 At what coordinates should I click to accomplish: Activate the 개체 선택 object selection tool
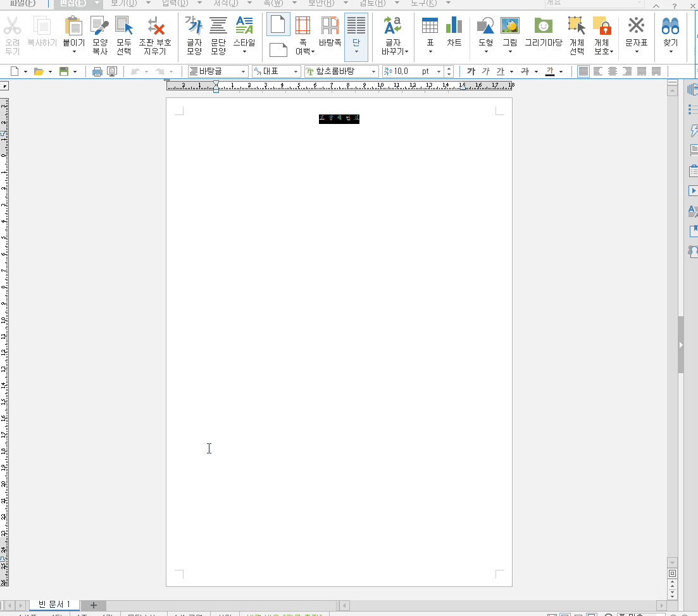point(576,32)
